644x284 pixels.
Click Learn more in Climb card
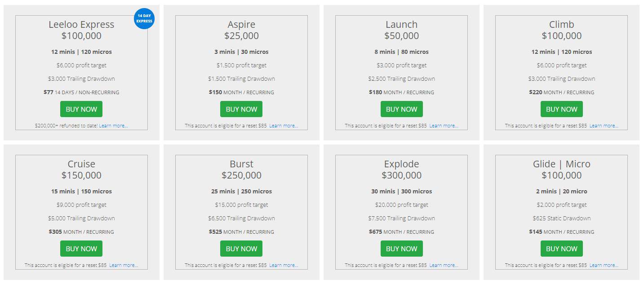point(604,126)
